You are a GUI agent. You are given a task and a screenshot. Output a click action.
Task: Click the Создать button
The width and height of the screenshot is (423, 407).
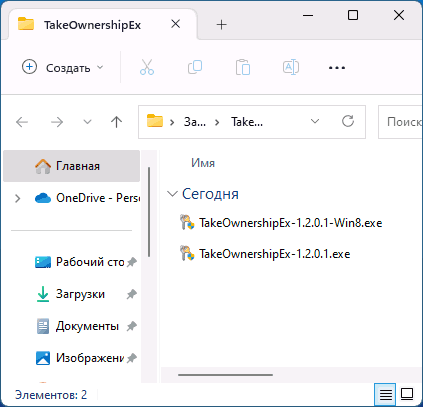point(62,68)
